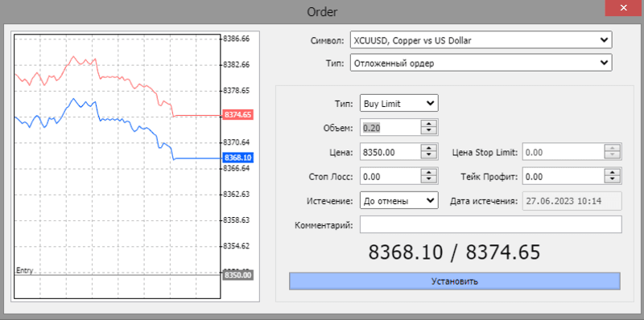The height and width of the screenshot is (320, 644).
Task: Increase the Стоп Лосс value with the up arrow
Action: pos(429,172)
